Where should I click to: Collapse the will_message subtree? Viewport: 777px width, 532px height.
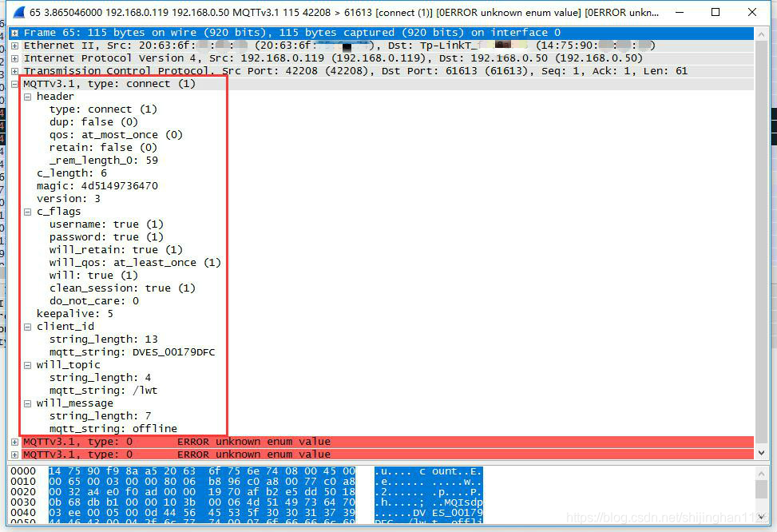coord(28,403)
